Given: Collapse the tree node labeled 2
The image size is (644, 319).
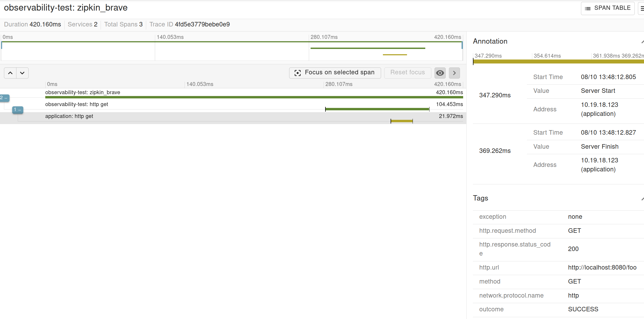Looking at the screenshot, I should coord(4,98).
